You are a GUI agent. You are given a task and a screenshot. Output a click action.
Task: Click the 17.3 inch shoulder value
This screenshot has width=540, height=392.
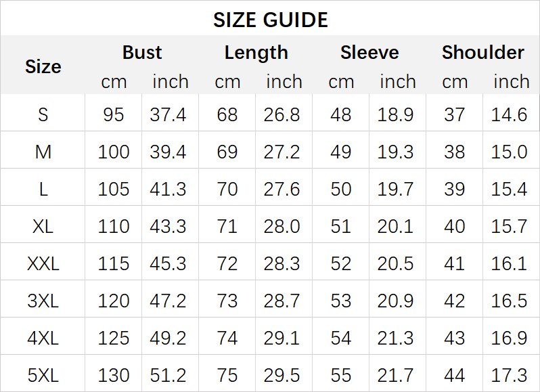click(510, 374)
